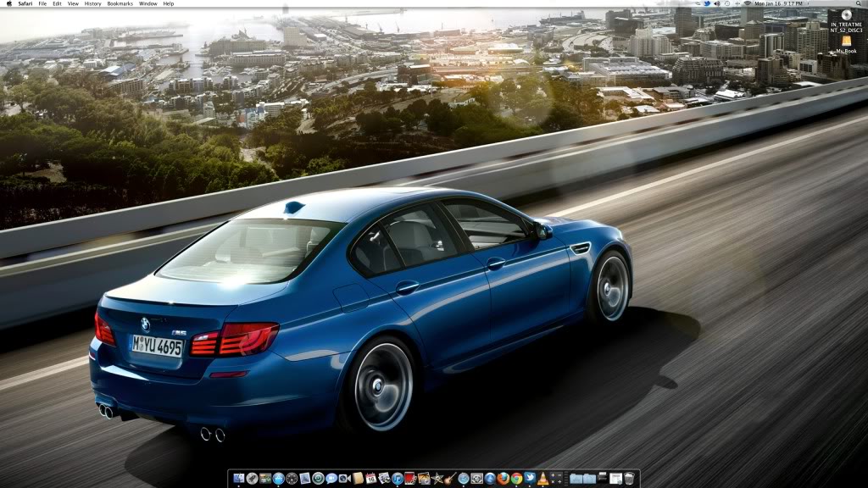Open the calendar icon showing 16

coord(371,478)
